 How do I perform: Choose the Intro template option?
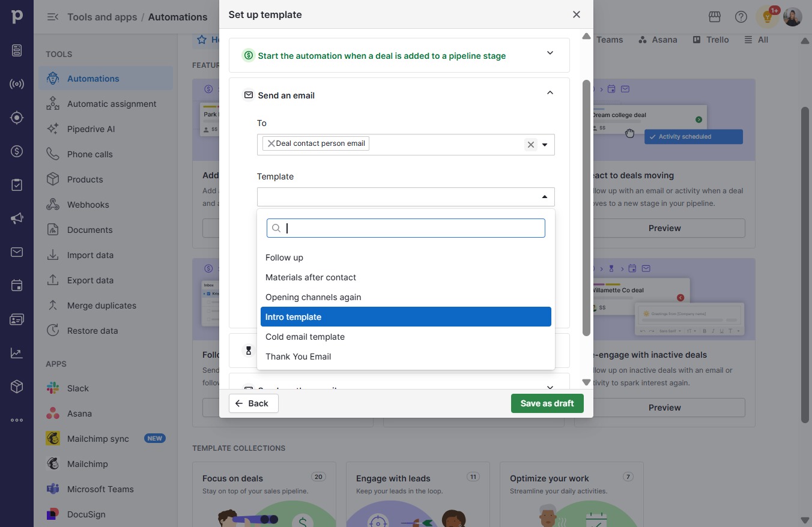(406, 317)
